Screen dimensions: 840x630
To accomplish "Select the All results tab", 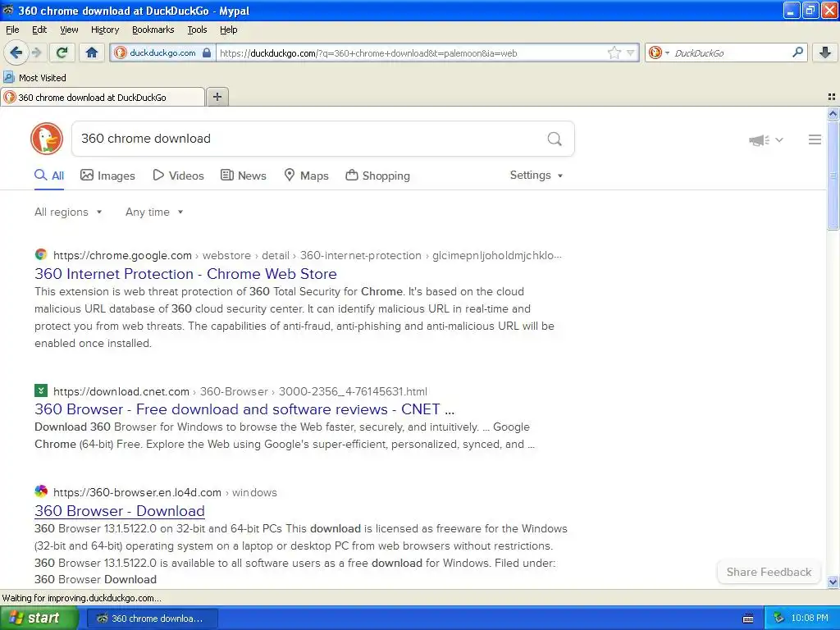I will tap(49, 176).
